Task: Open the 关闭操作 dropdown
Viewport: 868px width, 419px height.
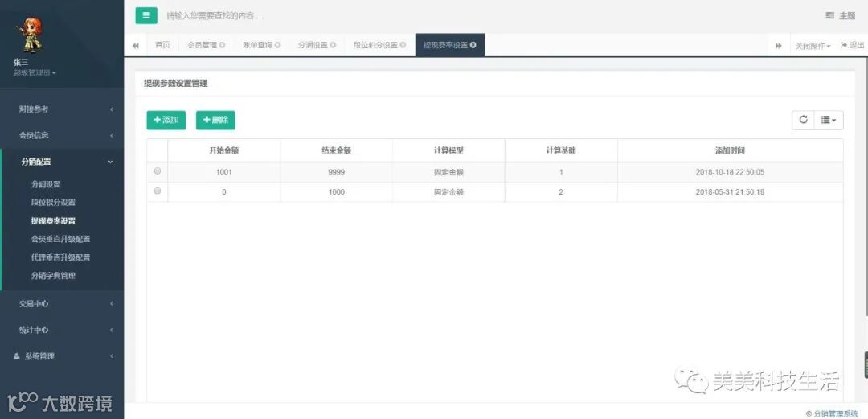Action: point(813,46)
